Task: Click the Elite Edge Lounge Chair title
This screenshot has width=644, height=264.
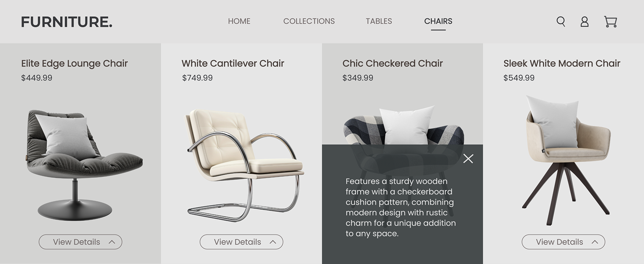Action: coord(74,63)
